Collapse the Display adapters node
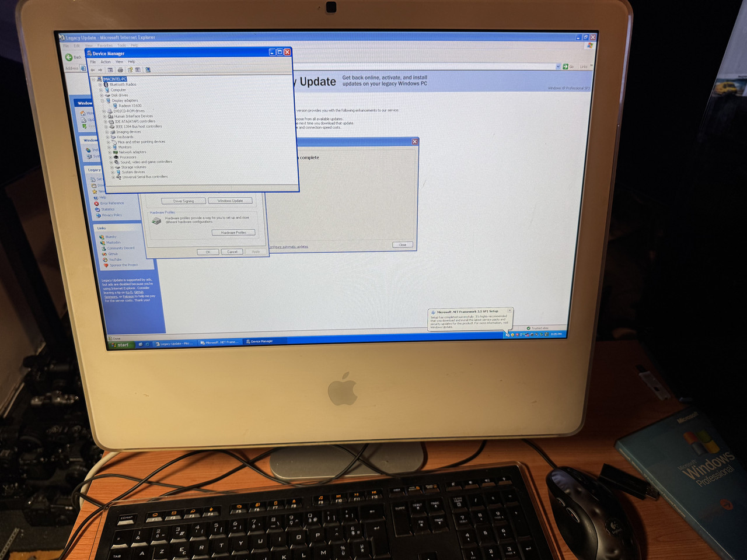747x560 pixels. pos(103,101)
